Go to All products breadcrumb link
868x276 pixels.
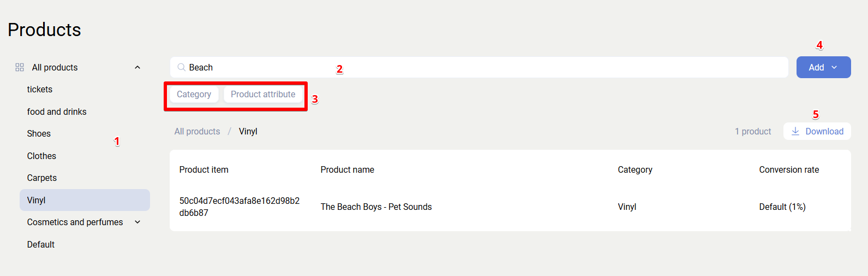197,131
